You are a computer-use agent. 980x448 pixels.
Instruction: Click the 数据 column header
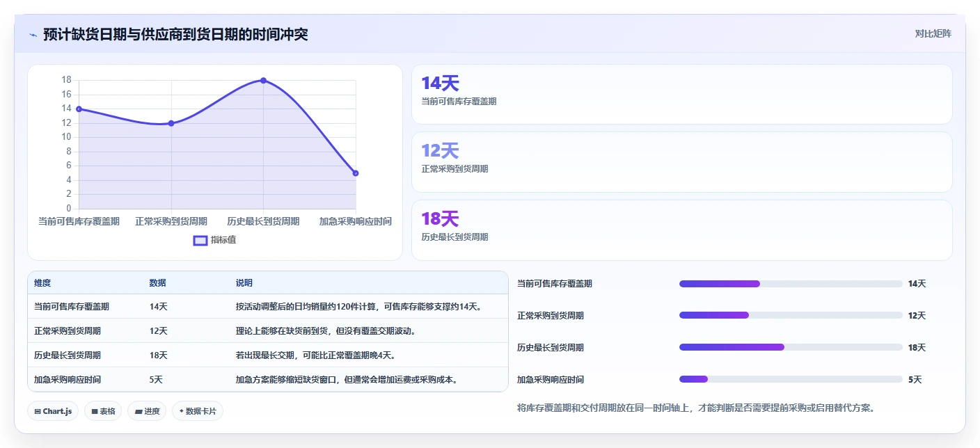(x=158, y=283)
